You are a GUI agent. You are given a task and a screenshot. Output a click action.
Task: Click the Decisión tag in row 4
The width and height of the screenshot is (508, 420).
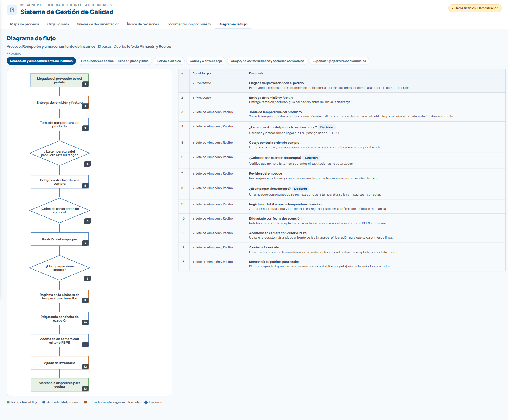326,127
